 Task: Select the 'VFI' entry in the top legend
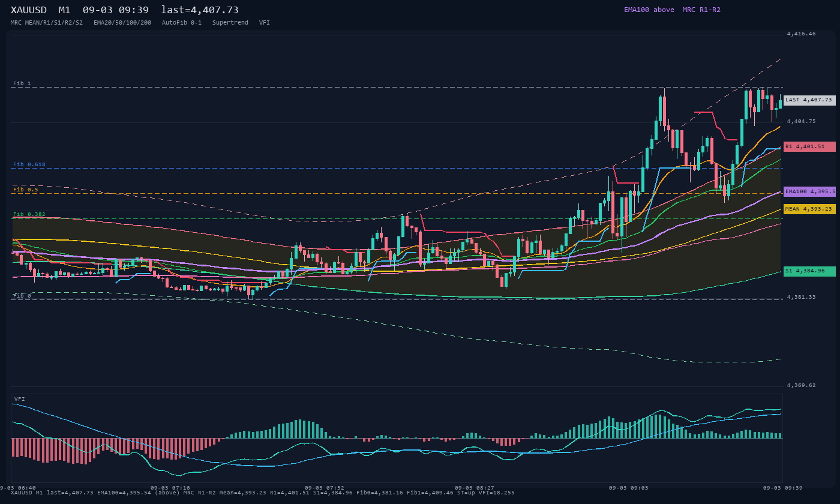pyautogui.click(x=265, y=22)
